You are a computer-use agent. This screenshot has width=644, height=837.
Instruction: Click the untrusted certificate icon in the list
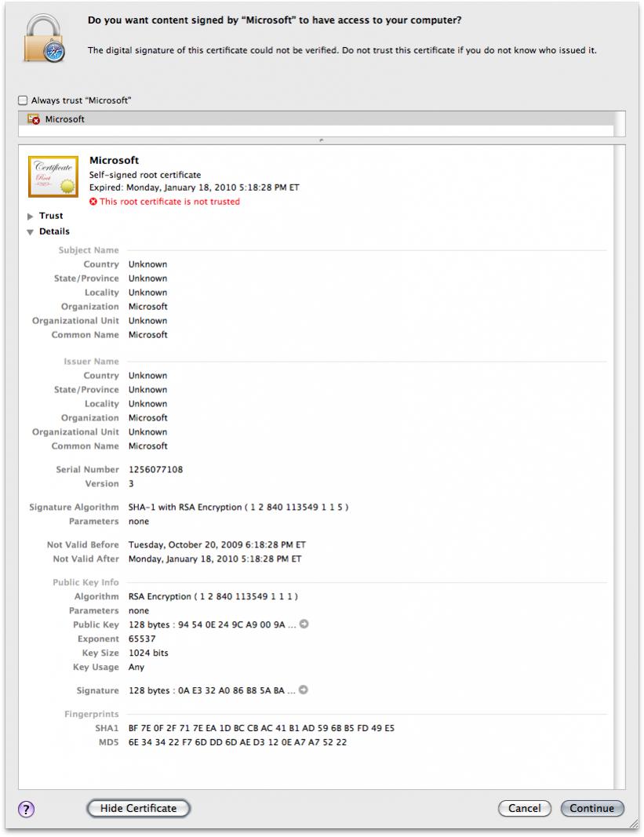coord(34,119)
